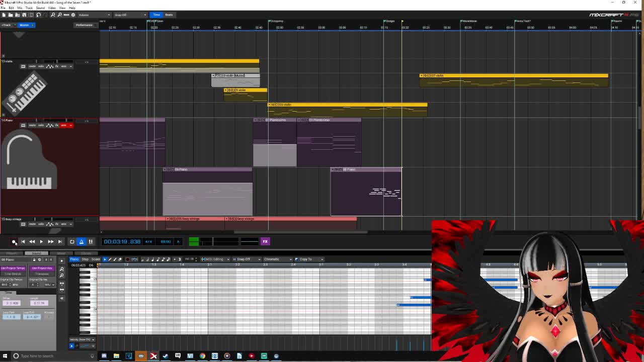Viewport: 644px width, 362px height.
Task: Select the Piano roll editor tab
Action: pos(74,259)
